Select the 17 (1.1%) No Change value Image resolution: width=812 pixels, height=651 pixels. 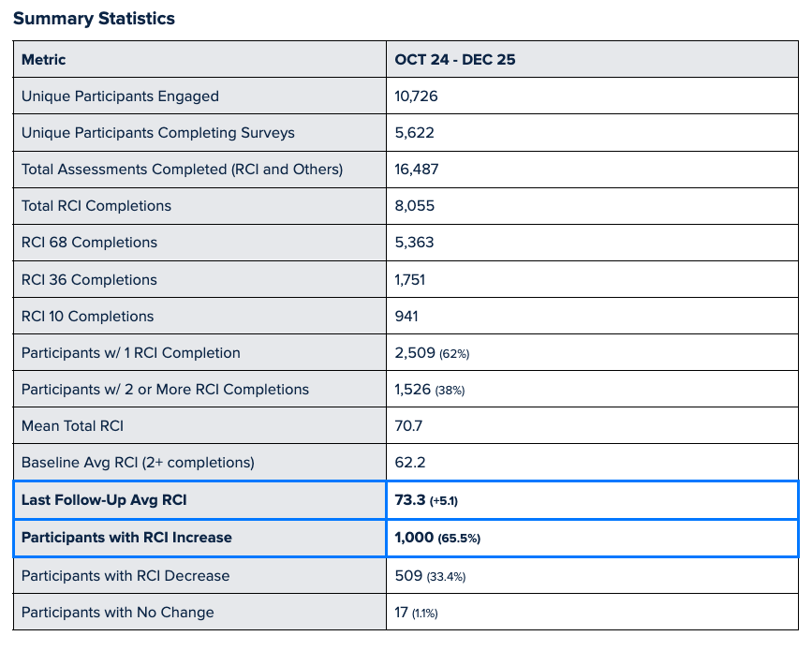(416, 613)
